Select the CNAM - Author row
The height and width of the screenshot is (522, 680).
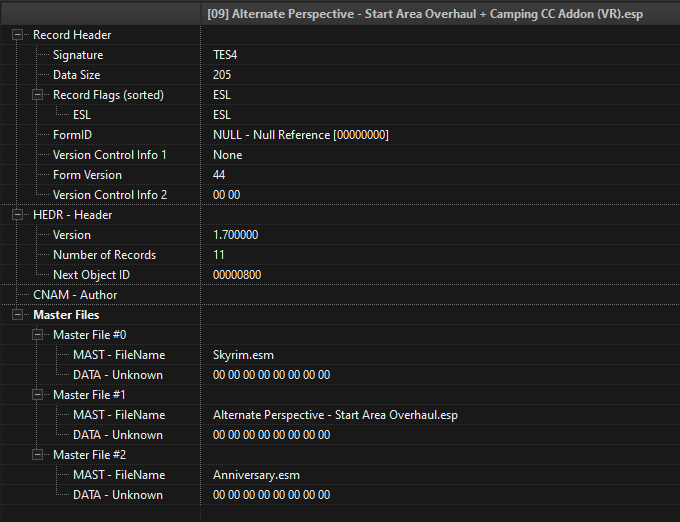340,295
